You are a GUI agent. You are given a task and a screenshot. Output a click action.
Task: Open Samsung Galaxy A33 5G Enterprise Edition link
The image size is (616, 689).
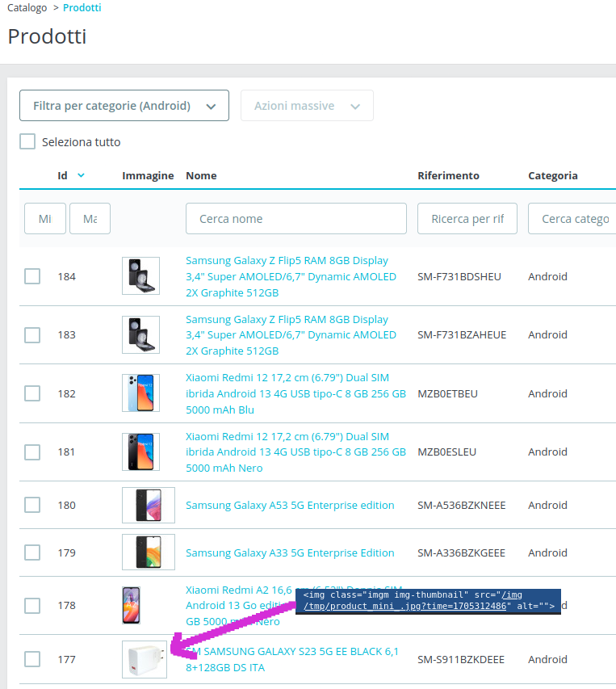pyautogui.click(x=290, y=552)
